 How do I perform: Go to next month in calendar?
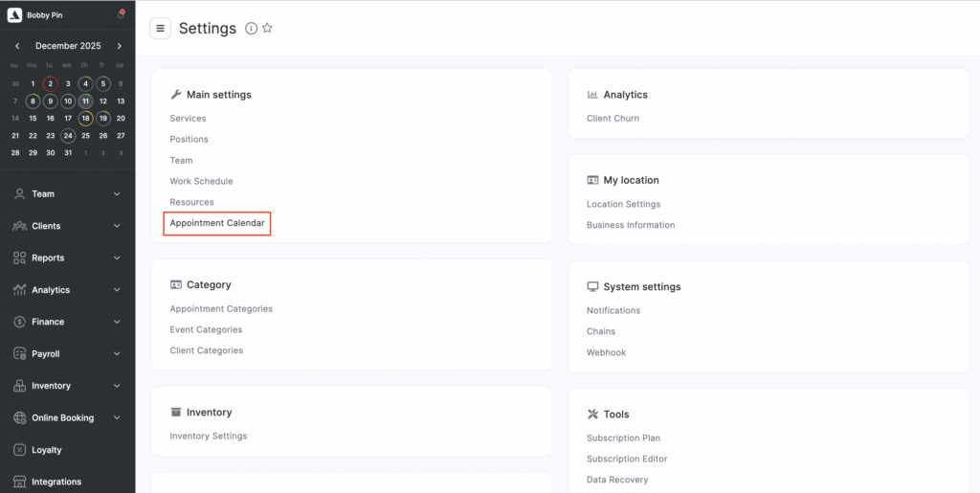[120, 46]
